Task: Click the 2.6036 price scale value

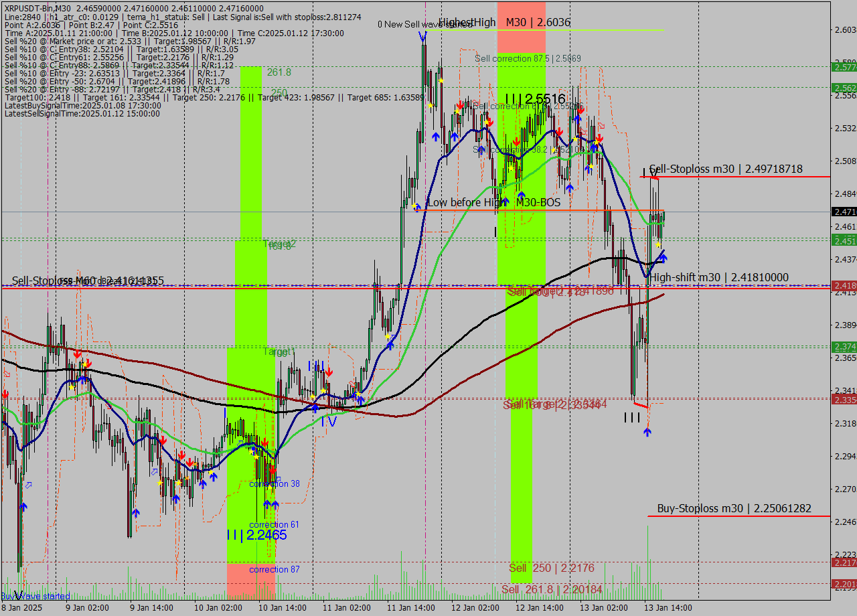Action: click(845, 30)
